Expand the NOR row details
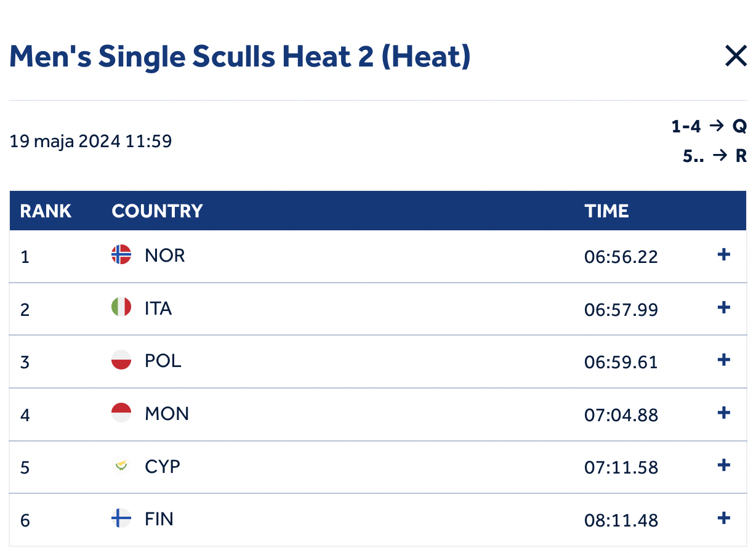This screenshot has width=756, height=553. [x=724, y=255]
